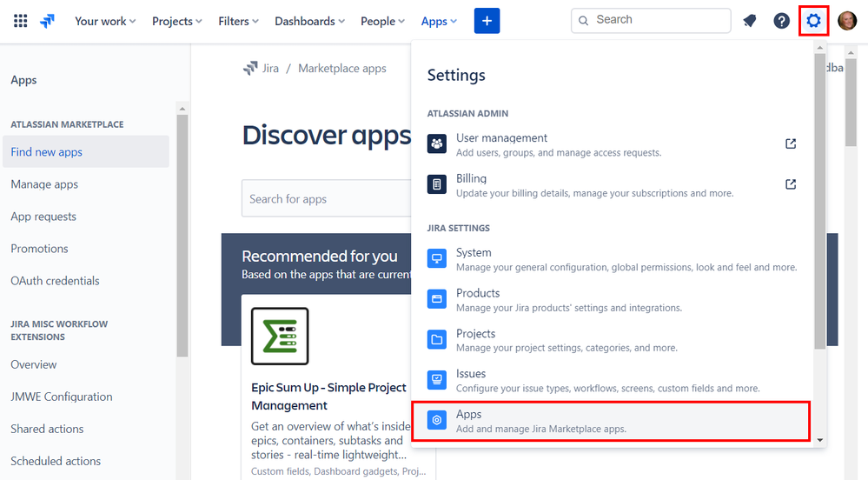Open the Epic Sum Up app logo
This screenshot has width=868, height=480.
click(x=280, y=337)
